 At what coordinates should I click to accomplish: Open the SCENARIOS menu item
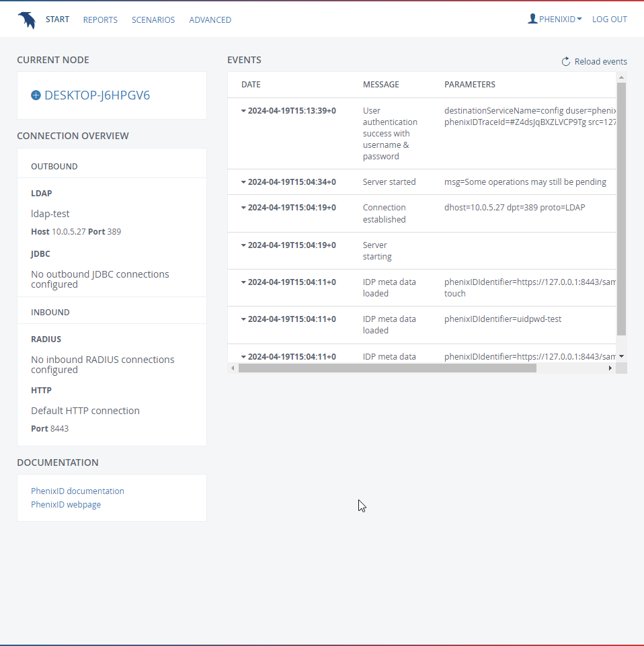[x=153, y=19]
